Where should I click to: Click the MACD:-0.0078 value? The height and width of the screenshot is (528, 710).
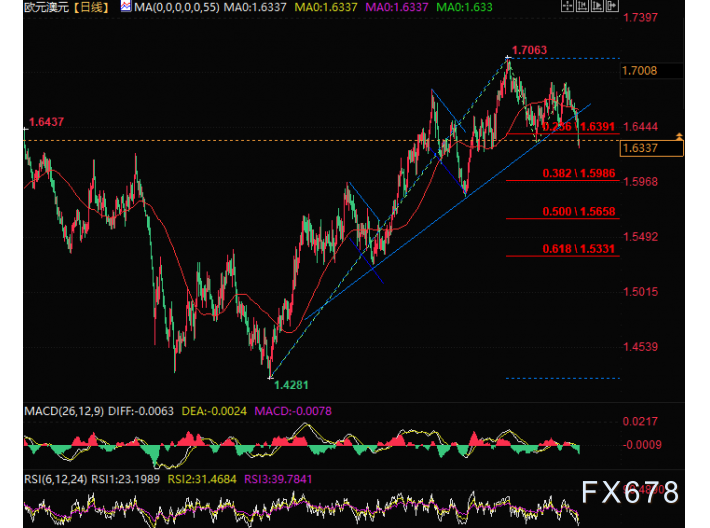point(293,411)
